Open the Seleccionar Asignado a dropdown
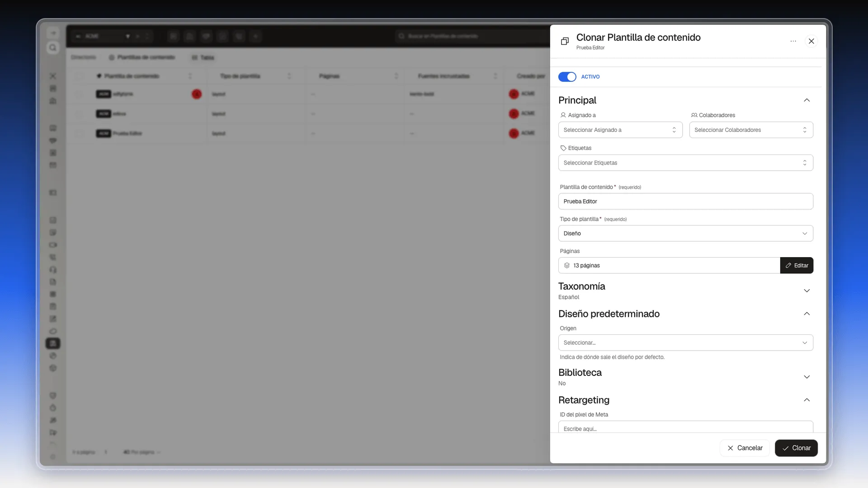Screen dimensions: 868x488 (620, 130)
